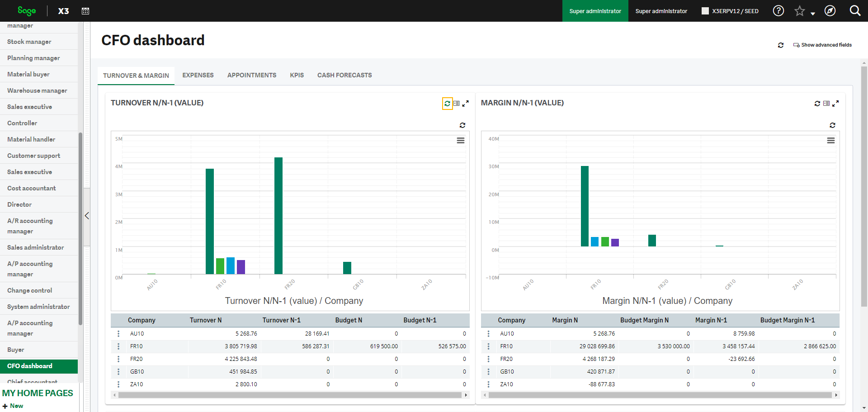Click Show advanced fields link

(x=826, y=45)
